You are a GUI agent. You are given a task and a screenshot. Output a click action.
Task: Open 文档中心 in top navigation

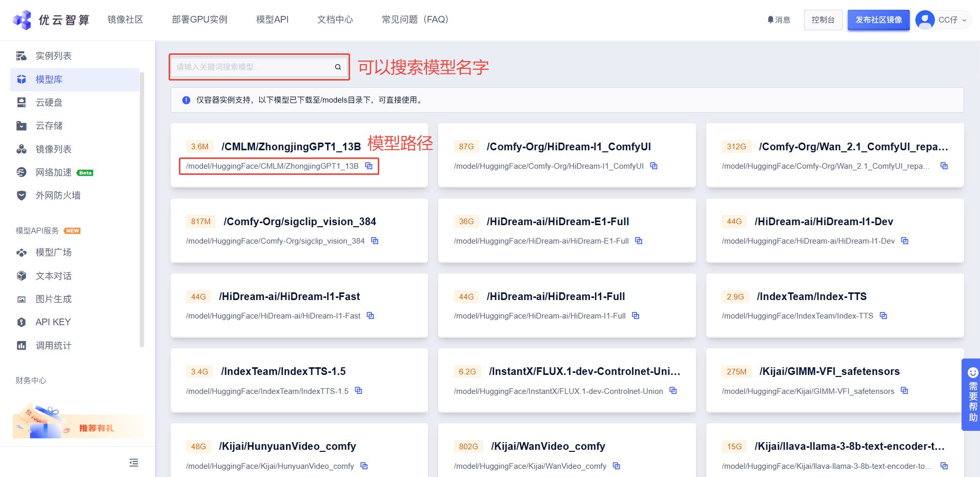(x=335, y=19)
